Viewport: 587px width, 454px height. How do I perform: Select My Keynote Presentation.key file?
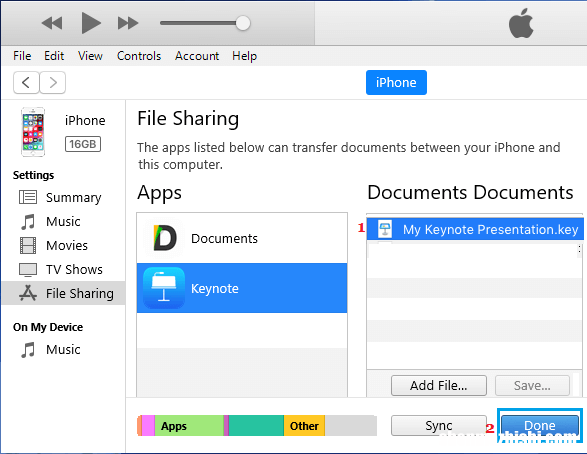tap(475, 229)
